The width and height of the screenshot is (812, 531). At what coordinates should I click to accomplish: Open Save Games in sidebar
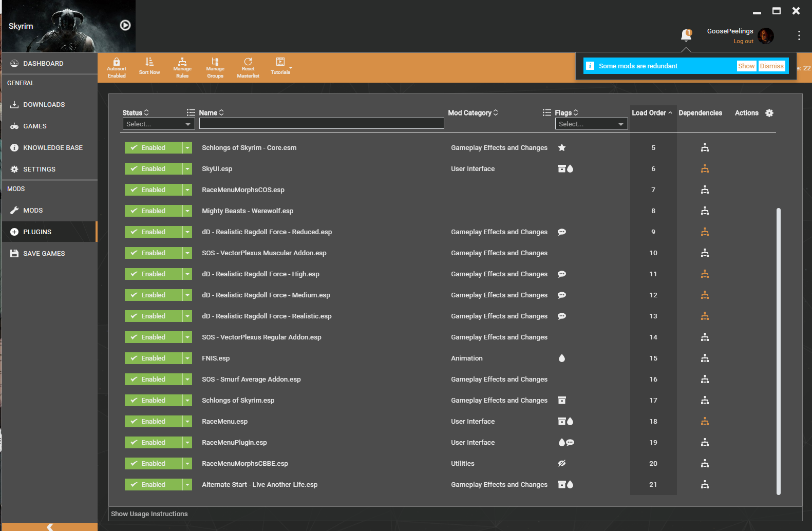click(50, 254)
